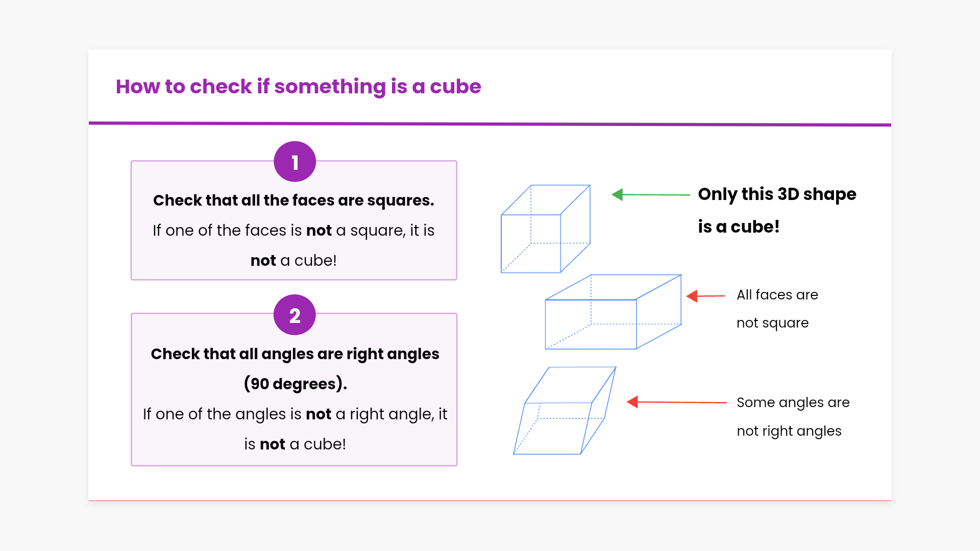
Task: Click the purple number 2 circle badge
Action: (295, 315)
